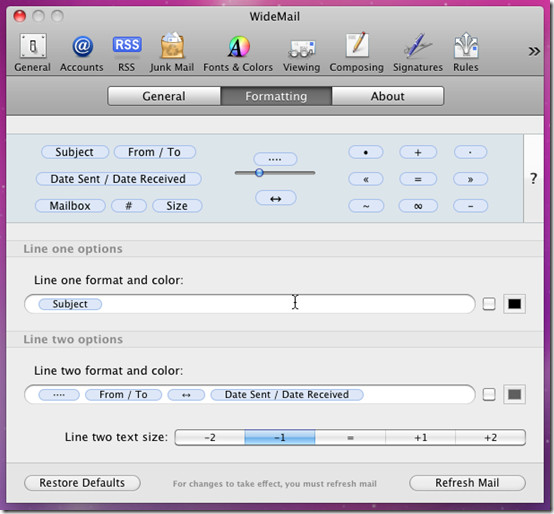
Task: Set line two text size to +2
Action: pyautogui.click(x=490, y=438)
